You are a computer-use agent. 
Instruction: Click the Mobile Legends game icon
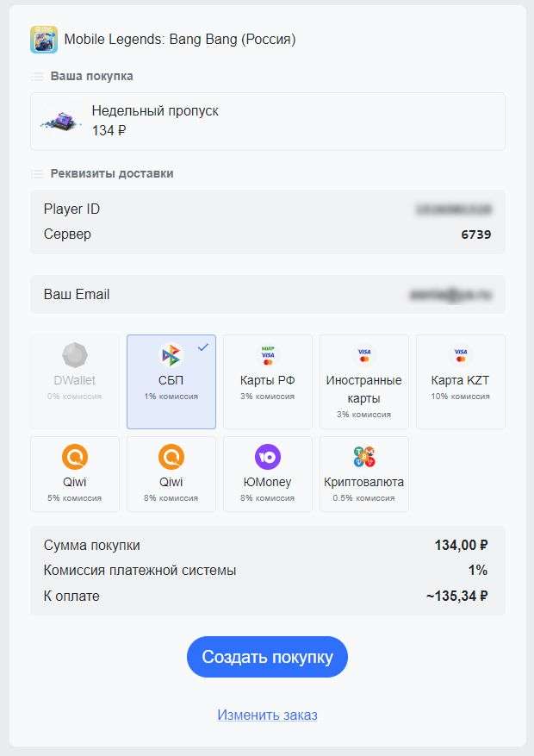(44, 40)
